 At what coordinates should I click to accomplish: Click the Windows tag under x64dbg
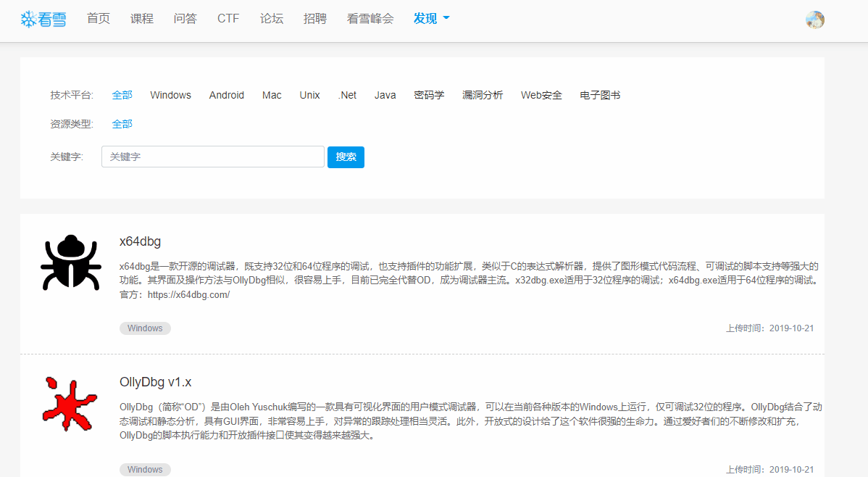pyautogui.click(x=145, y=328)
